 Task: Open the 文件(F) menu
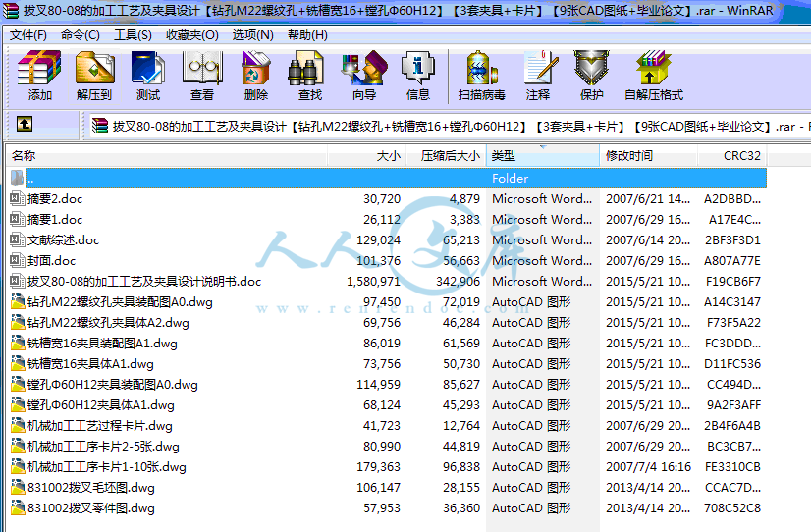pyautogui.click(x=27, y=35)
